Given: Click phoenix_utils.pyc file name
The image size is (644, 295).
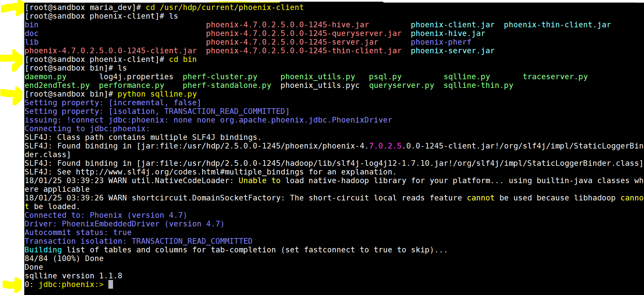Looking at the screenshot, I should tap(320, 86).
